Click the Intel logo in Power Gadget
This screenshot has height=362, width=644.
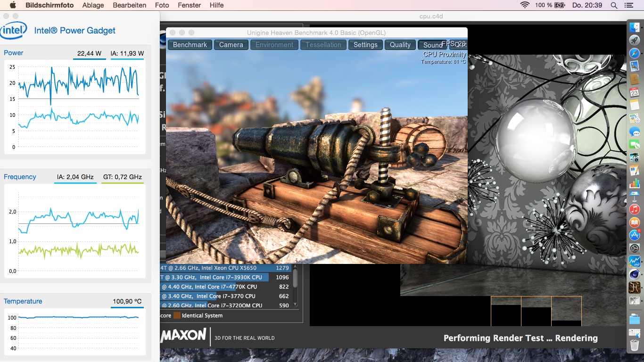14,30
